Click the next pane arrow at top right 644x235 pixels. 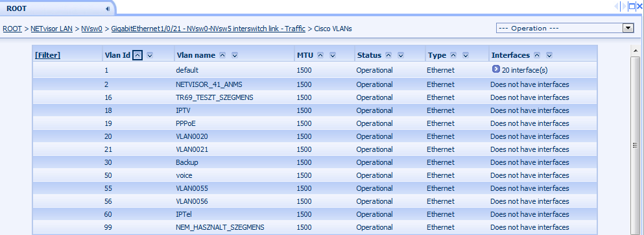[625, 6]
